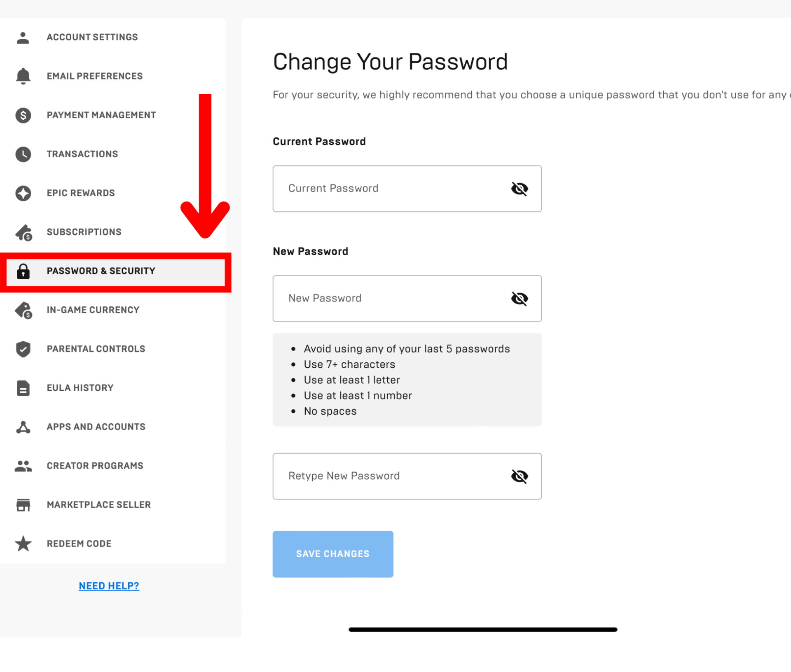
Task: Click the Parental Controls shield icon
Action: click(23, 349)
